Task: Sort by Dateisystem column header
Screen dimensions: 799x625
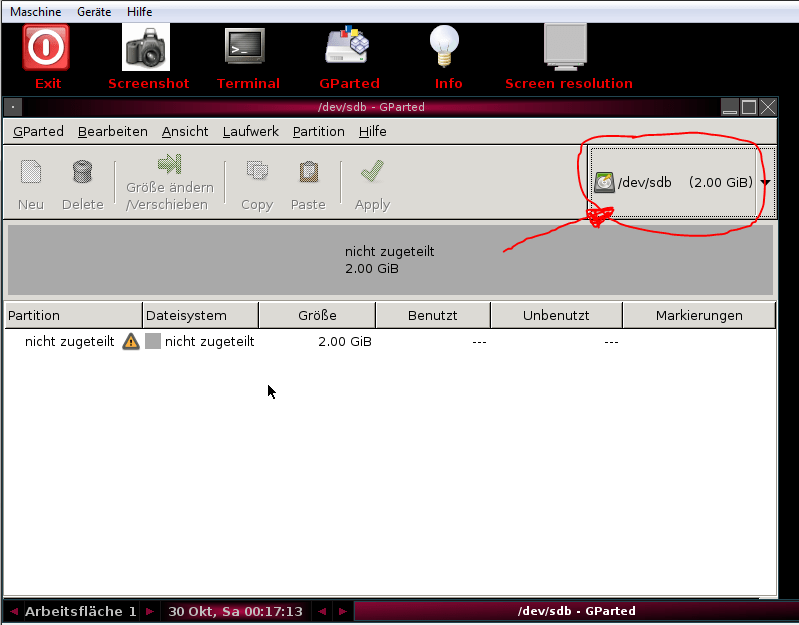Action: [x=201, y=315]
